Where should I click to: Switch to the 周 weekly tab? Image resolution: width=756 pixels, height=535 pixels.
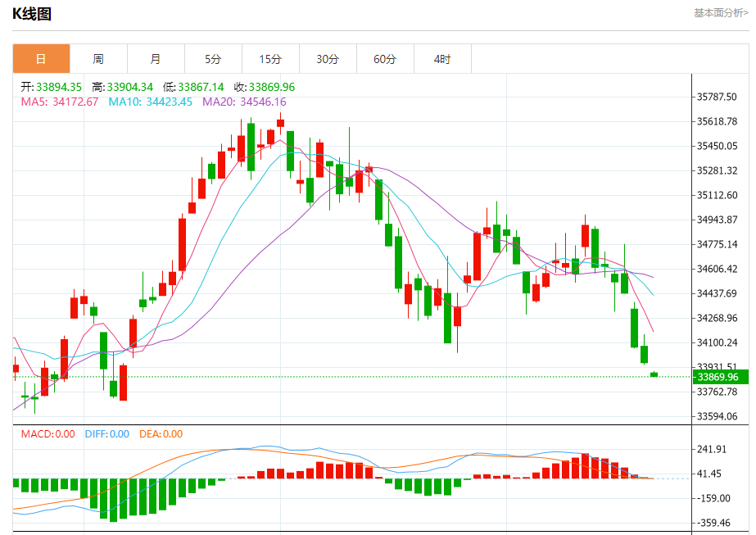click(98, 59)
